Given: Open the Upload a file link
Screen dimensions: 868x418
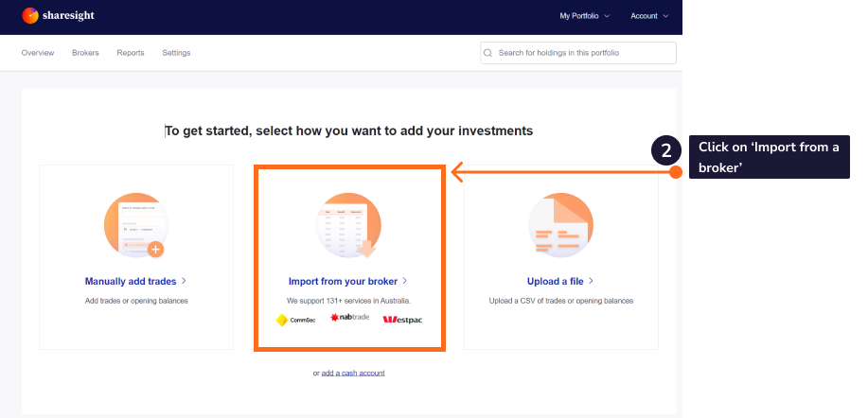Looking at the screenshot, I should [556, 282].
